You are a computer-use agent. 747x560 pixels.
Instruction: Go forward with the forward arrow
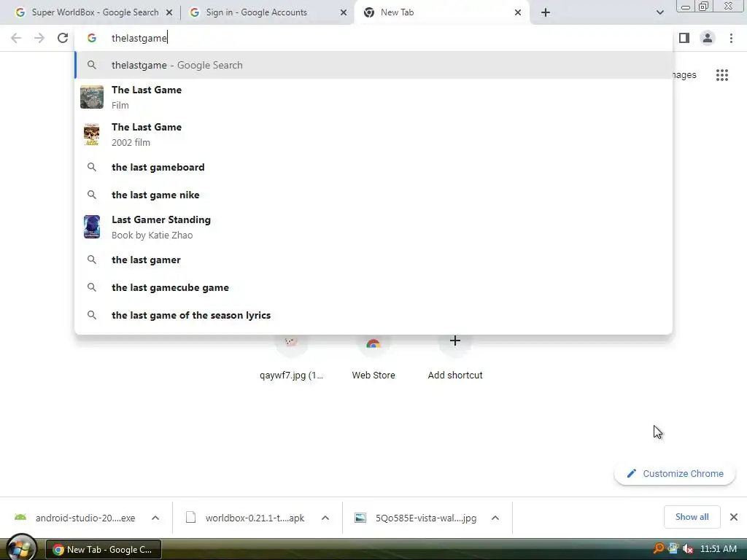point(39,38)
